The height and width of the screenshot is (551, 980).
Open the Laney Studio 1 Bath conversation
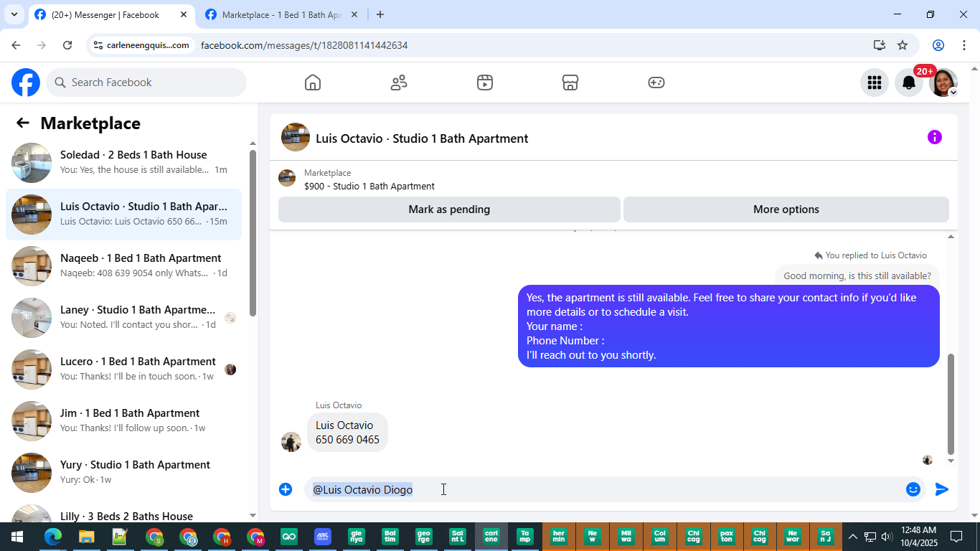124,318
